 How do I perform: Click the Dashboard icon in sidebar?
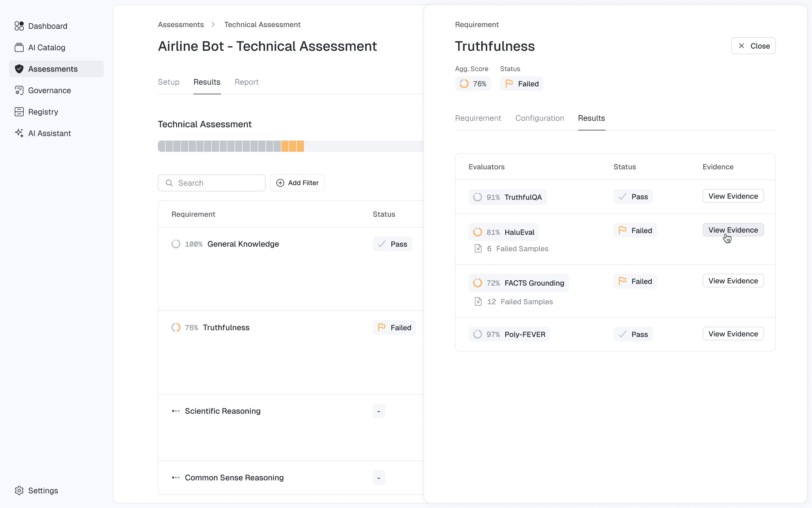click(x=19, y=26)
